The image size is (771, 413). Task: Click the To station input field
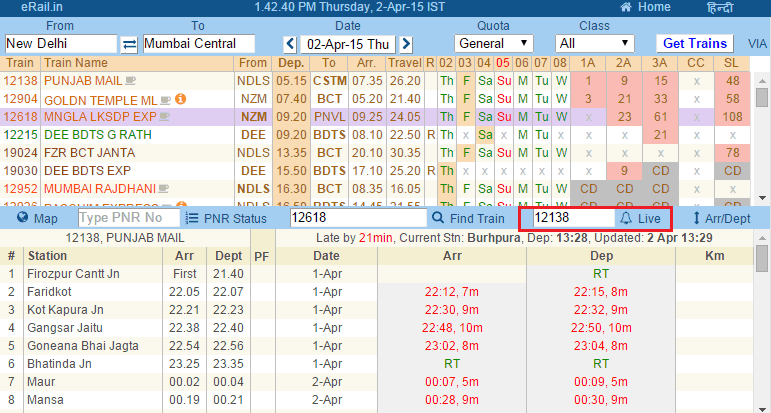click(199, 44)
